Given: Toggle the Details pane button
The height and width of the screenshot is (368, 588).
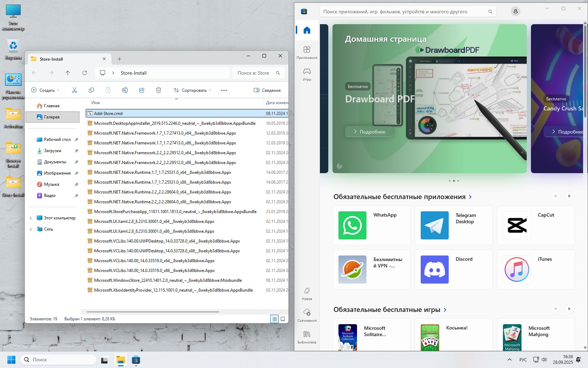Looking at the screenshot, I should (x=267, y=90).
